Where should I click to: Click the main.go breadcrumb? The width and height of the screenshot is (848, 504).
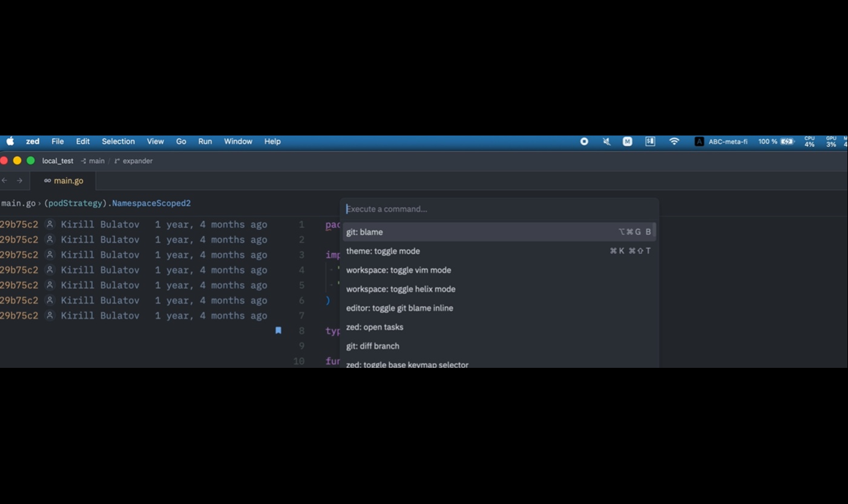pyautogui.click(x=18, y=203)
